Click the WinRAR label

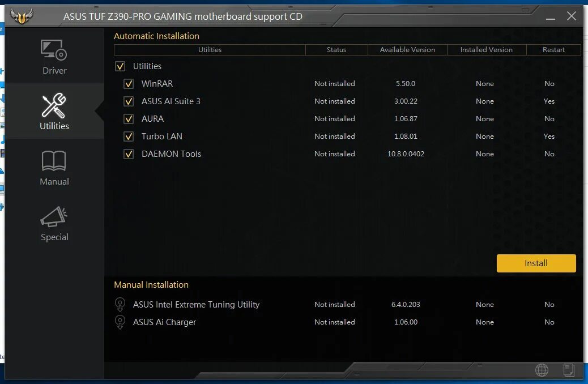[x=157, y=84]
